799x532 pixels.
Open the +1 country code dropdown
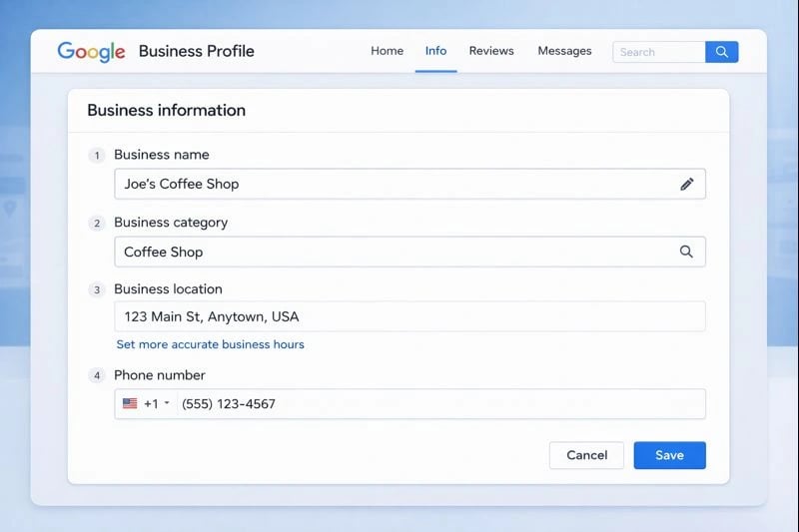[157, 403]
